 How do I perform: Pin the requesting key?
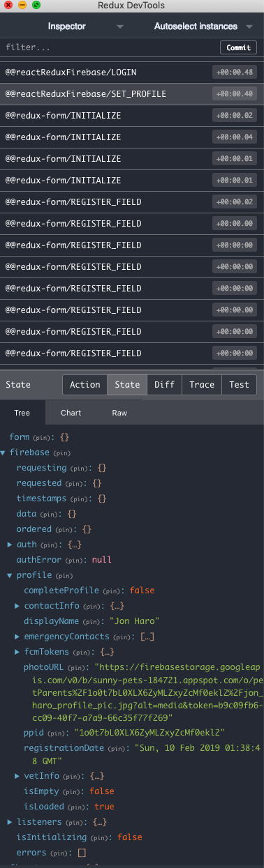(x=79, y=469)
